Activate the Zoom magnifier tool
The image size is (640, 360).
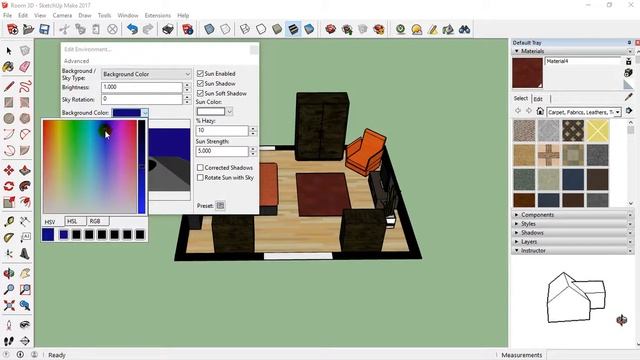pyautogui.click(x=9, y=289)
